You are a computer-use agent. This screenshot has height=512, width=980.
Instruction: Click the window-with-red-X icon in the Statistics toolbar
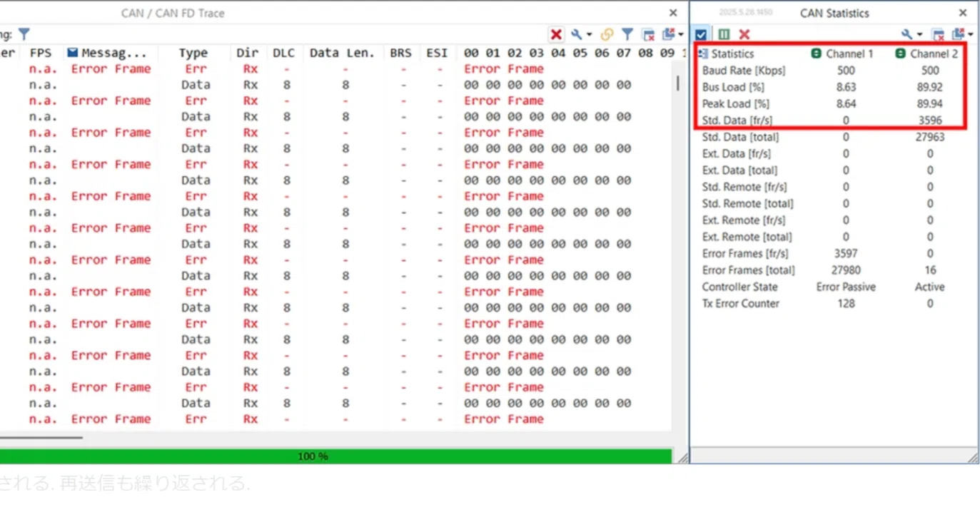pos(939,34)
